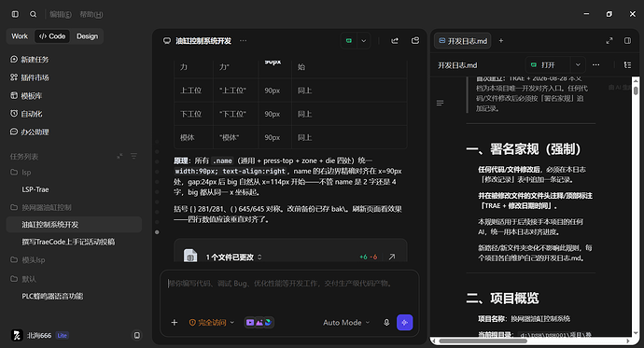Send message with the purple submit button
This screenshot has height=348, width=644.
(404, 323)
